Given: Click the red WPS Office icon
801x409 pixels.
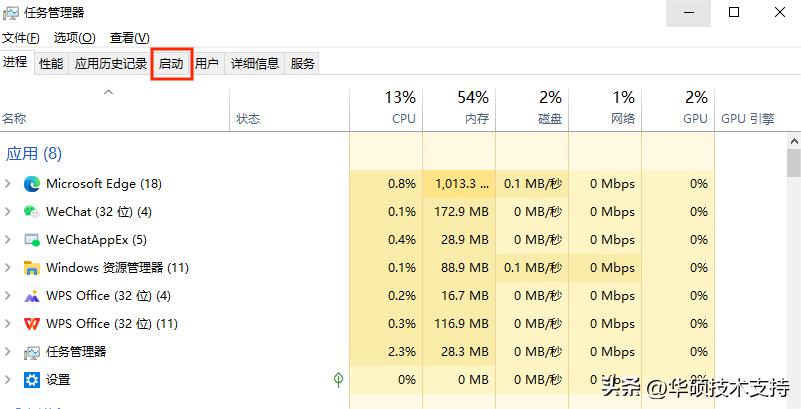Looking at the screenshot, I should click(x=31, y=324).
